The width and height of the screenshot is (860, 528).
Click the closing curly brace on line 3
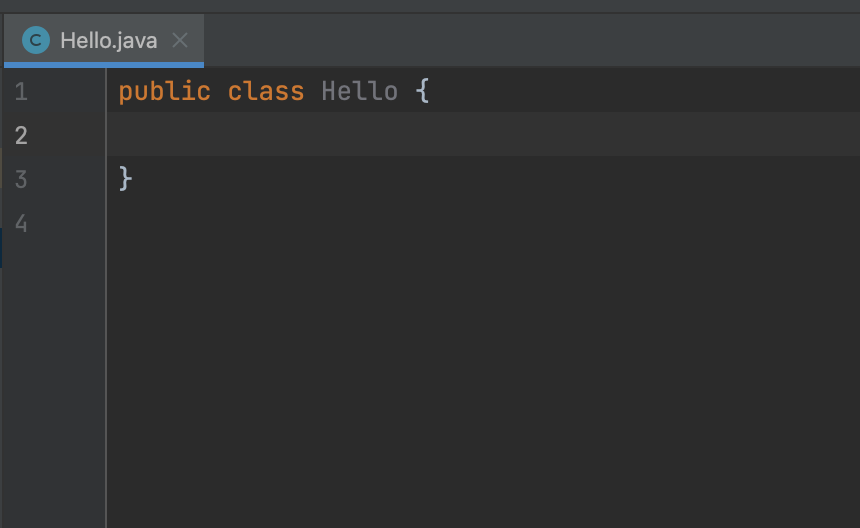pos(125,179)
